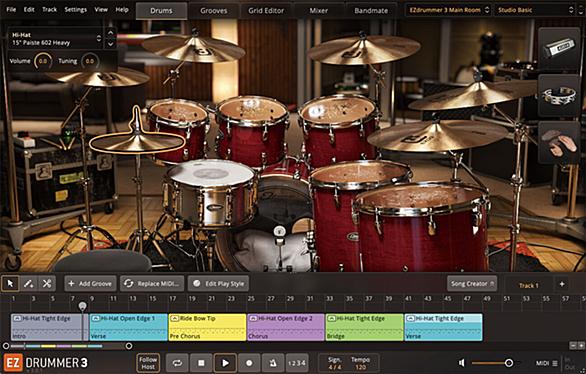Click the Record button

coord(249,363)
